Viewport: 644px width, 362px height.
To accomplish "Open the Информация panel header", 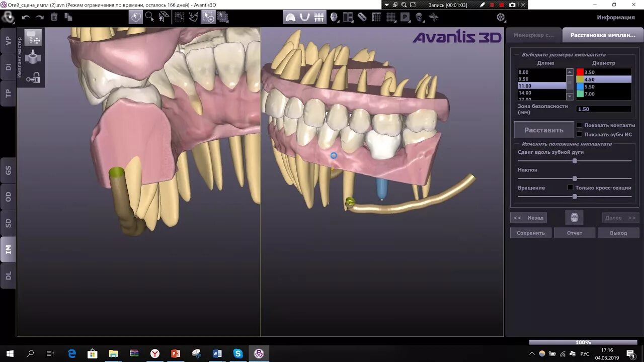I will tap(616, 17).
